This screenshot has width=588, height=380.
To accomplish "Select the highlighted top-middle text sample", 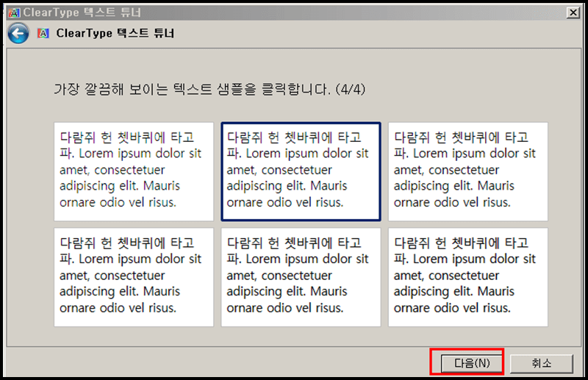I will (x=301, y=171).
